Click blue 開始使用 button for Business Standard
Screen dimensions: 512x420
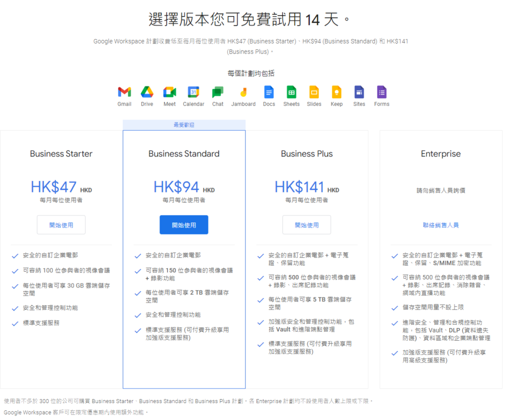click(184, 224)
